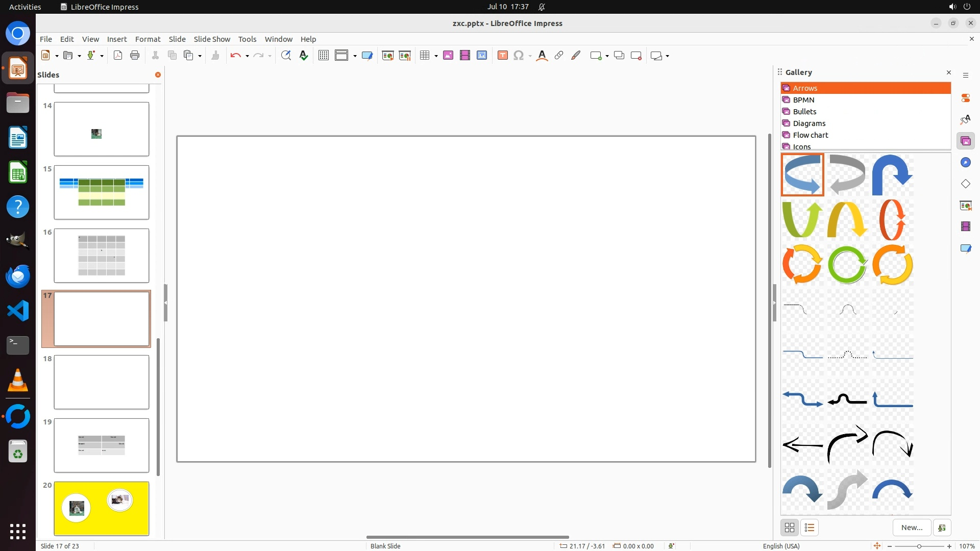This screenshot has width=980, height=551.
Task: Select Flow chart gallery theme
Action: (811, 135)
